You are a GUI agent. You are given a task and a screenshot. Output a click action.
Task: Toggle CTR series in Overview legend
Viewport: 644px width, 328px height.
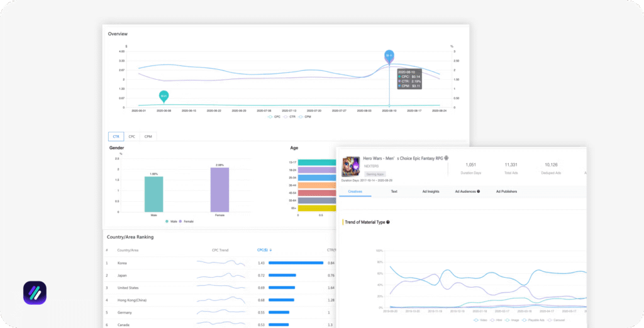coord(288,117)
